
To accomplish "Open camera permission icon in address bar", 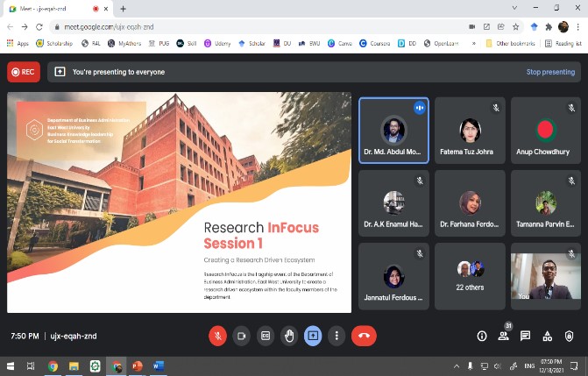I will click(x=472, y=26).
